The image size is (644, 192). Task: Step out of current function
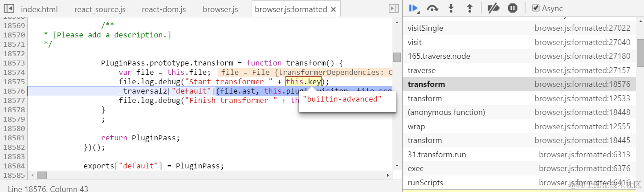[469, 8]
